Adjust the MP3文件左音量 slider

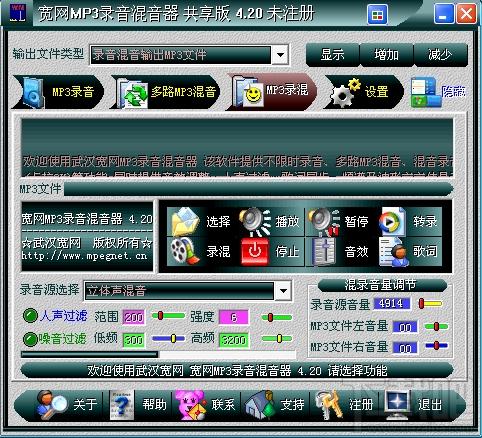point(436,326)
